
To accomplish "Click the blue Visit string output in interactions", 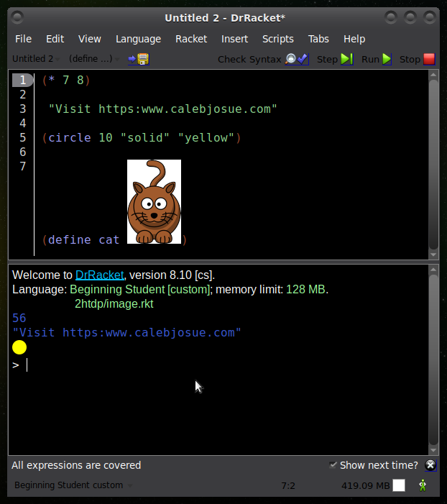I will pyautogui.click(x=127, y=333).
